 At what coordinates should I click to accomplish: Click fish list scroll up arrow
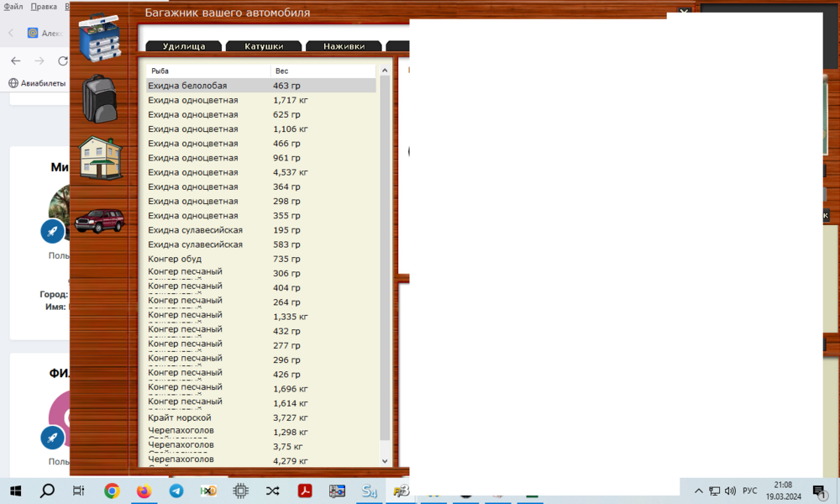(x=385, y=71)
